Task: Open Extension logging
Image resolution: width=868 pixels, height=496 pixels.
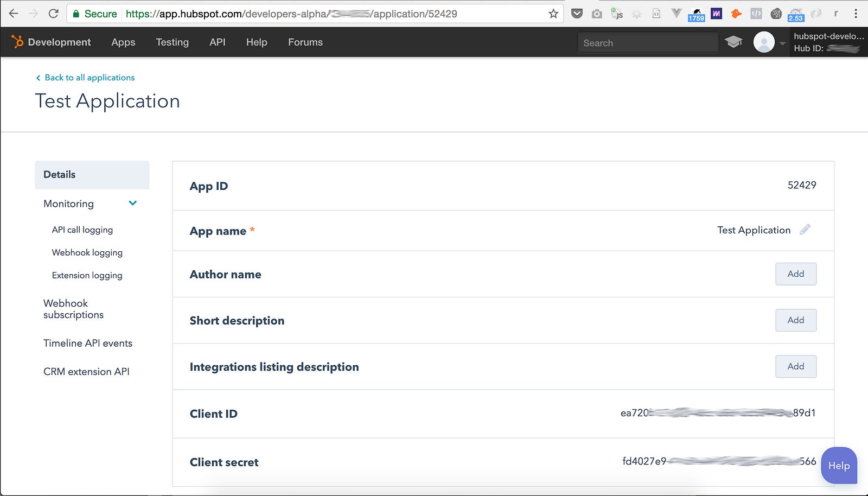Action: tap(87, 275)
